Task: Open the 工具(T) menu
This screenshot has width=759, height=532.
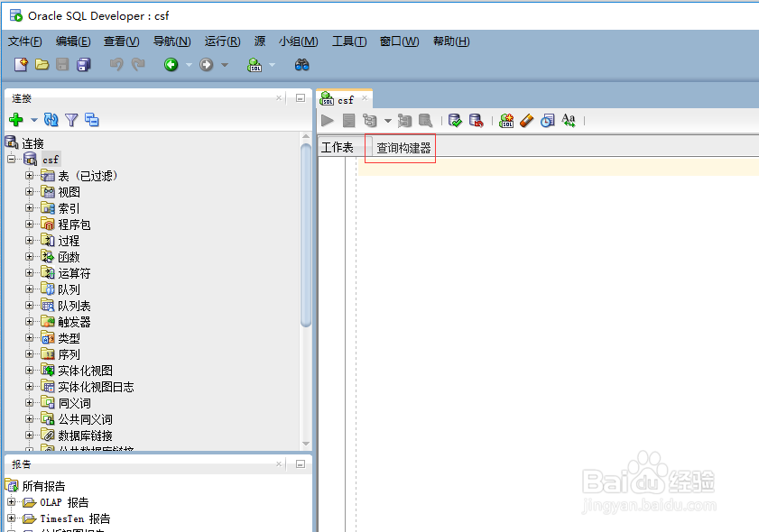Action: 349,41
